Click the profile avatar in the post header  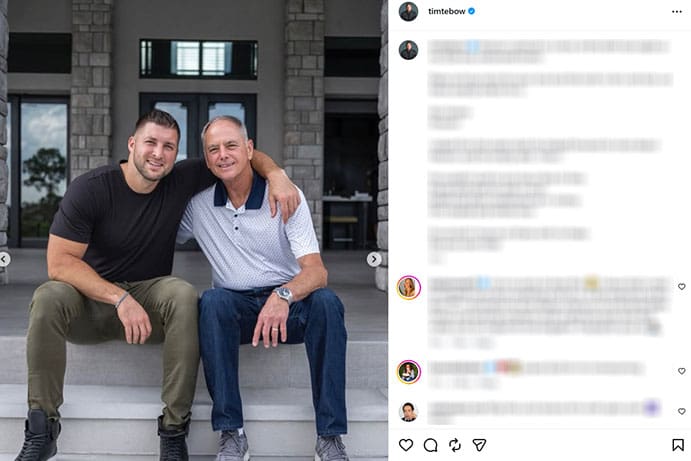pyautogui.click(x=408, y=11)
